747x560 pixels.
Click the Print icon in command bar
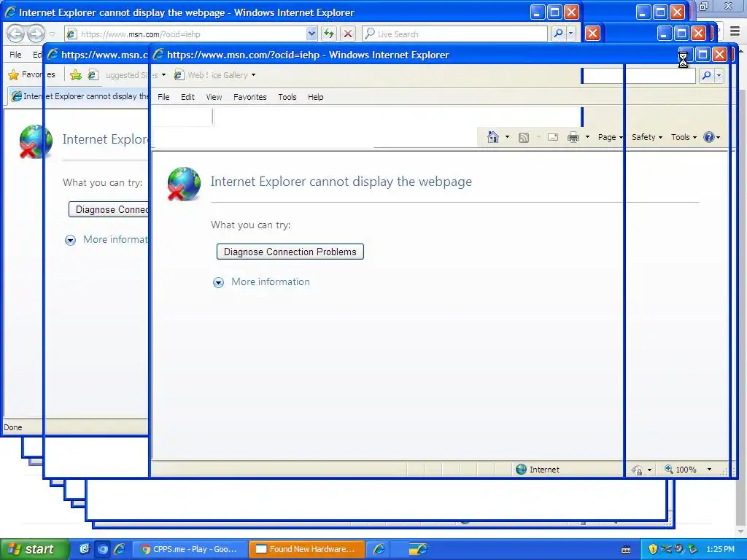(573, 137)
